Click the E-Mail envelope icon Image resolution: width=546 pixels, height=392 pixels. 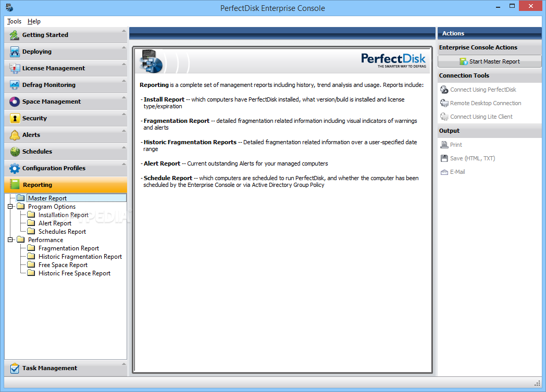pyautogui.click(x=444, y=172)
